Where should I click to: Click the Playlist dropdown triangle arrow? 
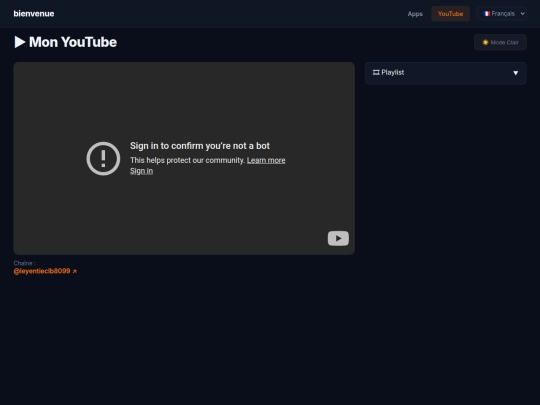coord(516,73)
